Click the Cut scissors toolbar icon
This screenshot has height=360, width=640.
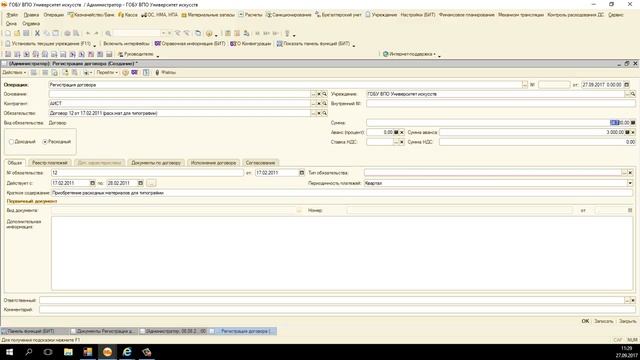tap(37, 33)
